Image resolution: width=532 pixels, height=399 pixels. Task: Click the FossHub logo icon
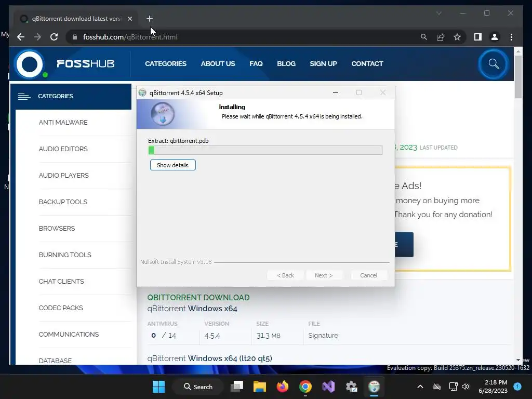pyautogui.click(x=30, y=64)
